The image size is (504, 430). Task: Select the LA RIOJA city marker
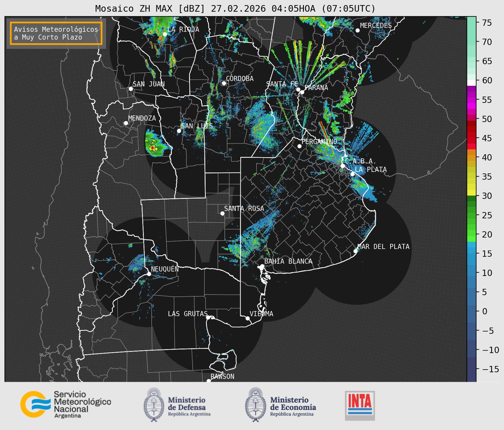[x=165, y=34]
